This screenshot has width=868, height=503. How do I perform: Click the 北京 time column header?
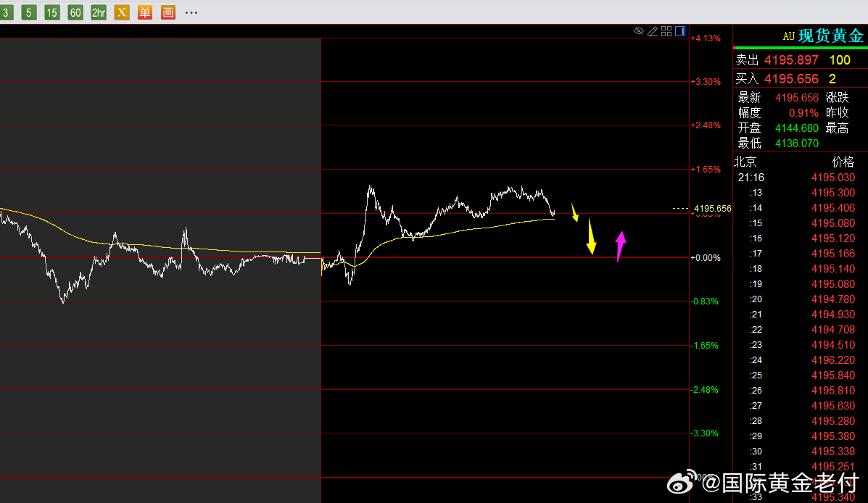coord(745,162)
